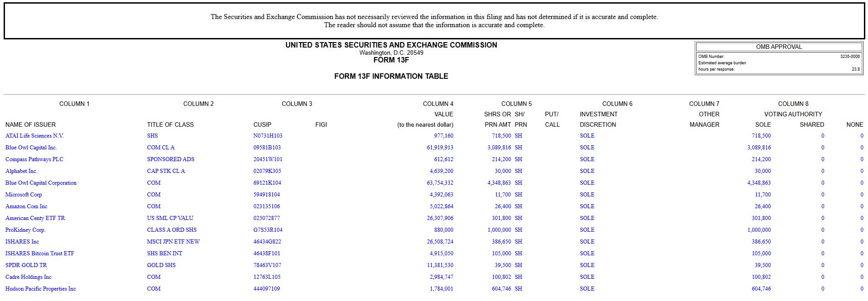
Task: Select Microsoft Corp issuer entry
Action: pyautogui.click(x=24, y=195)
